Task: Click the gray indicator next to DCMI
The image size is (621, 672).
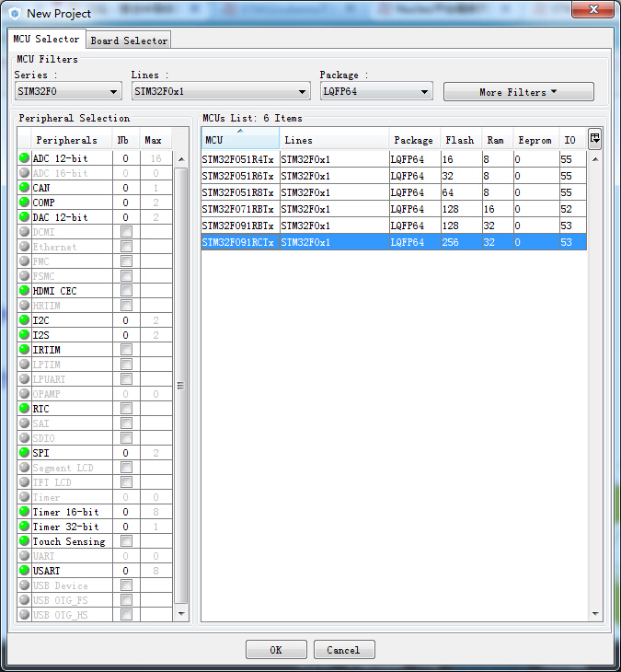Action: click(x=25, y=231)
